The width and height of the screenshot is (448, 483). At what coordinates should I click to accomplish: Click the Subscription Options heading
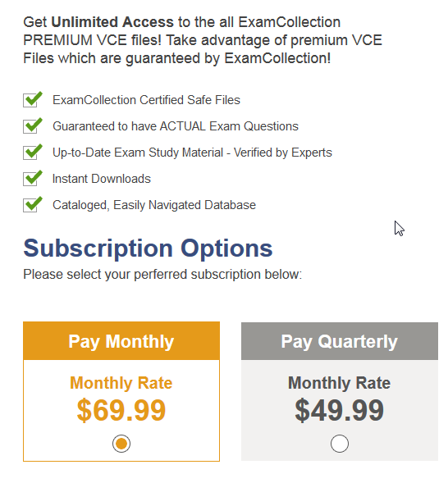pyautogui.click(x=148, y=249)
